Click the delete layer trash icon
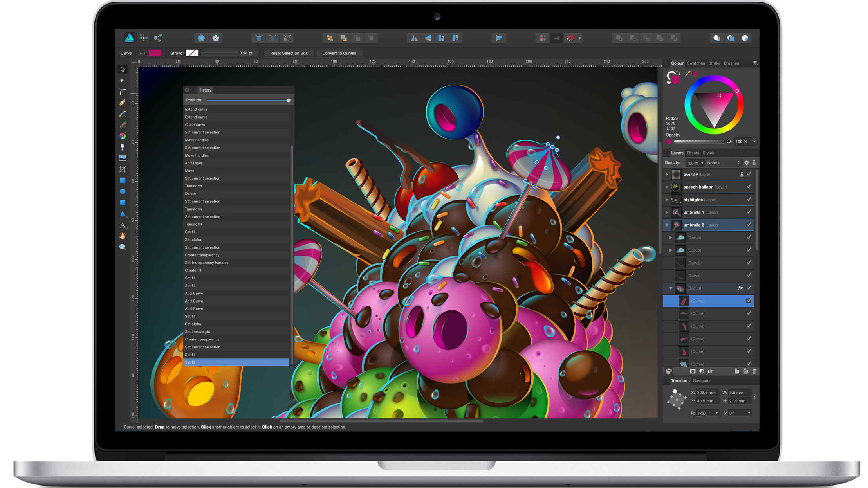The height and width of the screenshot is (488, 868). coord(754,371)
